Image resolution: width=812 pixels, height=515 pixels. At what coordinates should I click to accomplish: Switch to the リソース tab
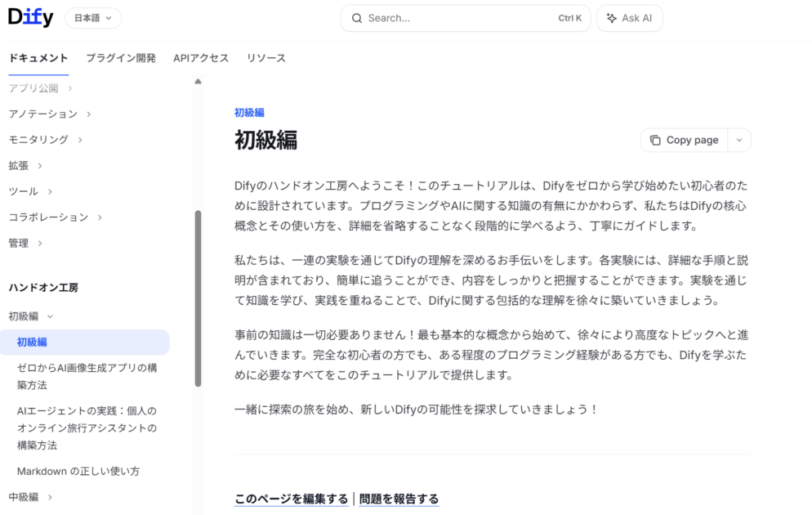[266, 58]
